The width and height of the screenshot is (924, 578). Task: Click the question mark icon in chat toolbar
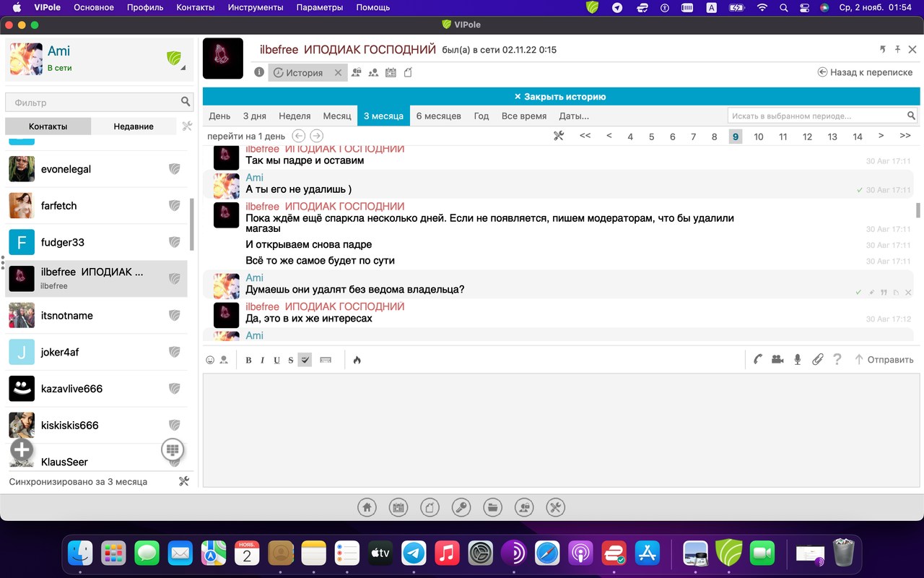point(837,359)
